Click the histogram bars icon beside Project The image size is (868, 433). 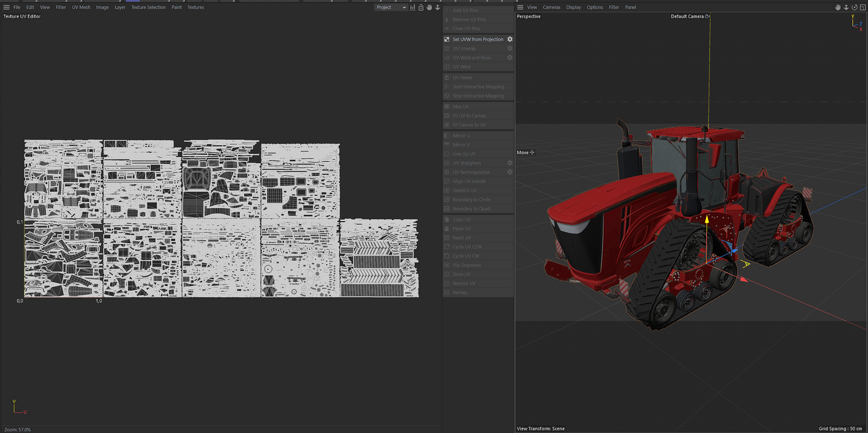pyautogui.click(x=413, y=8)
